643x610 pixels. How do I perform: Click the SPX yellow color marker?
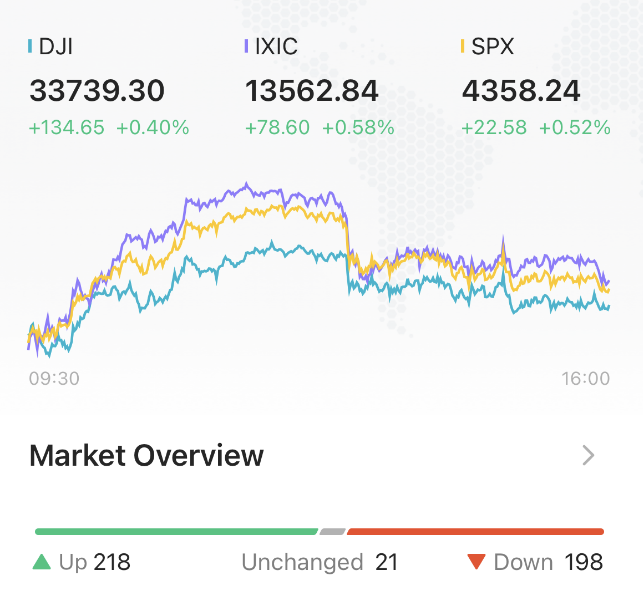click(463, 46)
